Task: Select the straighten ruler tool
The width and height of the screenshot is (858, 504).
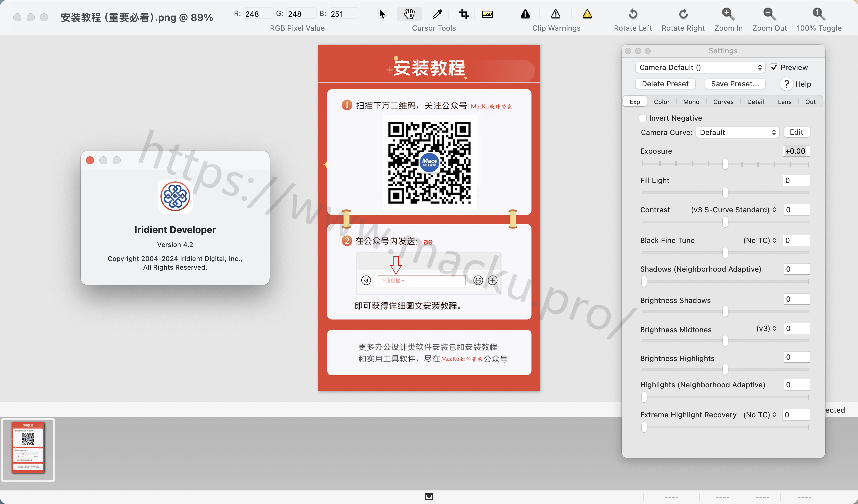Action: tap(487, 14)
